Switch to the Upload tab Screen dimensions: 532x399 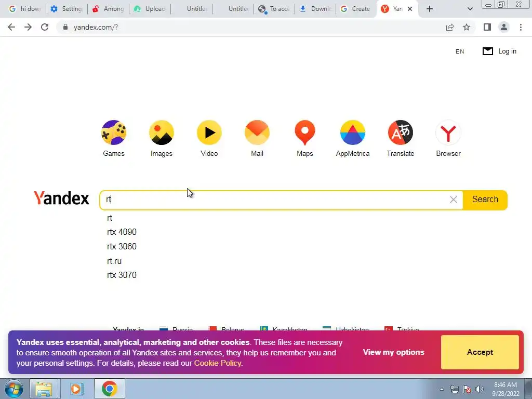150,9
